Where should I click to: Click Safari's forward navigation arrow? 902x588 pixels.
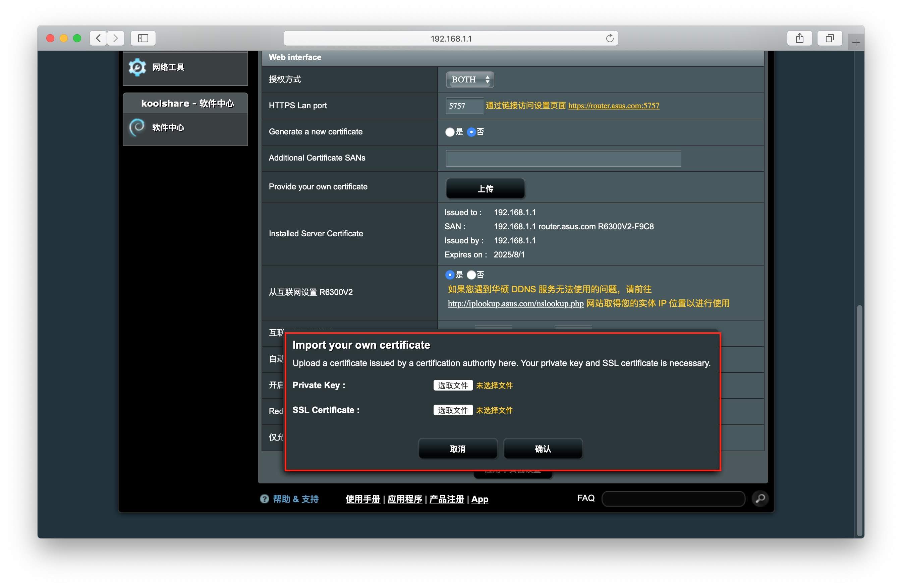coord(116,38)
